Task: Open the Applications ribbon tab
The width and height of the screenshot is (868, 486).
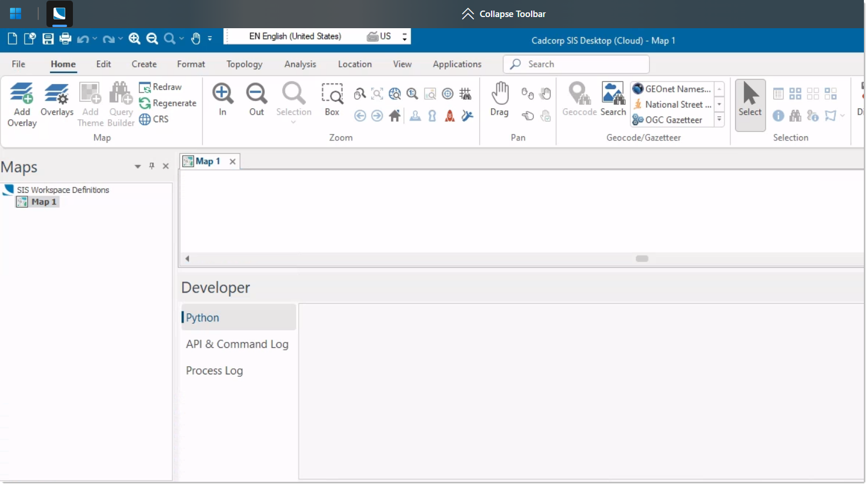Action: (x=457, y=64)
